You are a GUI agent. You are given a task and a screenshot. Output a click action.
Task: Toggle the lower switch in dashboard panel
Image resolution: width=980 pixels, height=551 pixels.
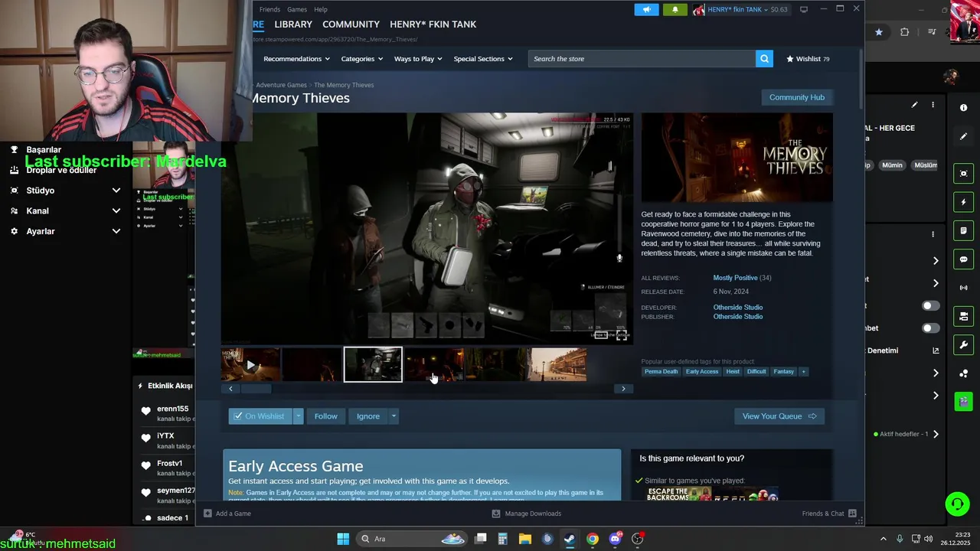click(930, 328)
